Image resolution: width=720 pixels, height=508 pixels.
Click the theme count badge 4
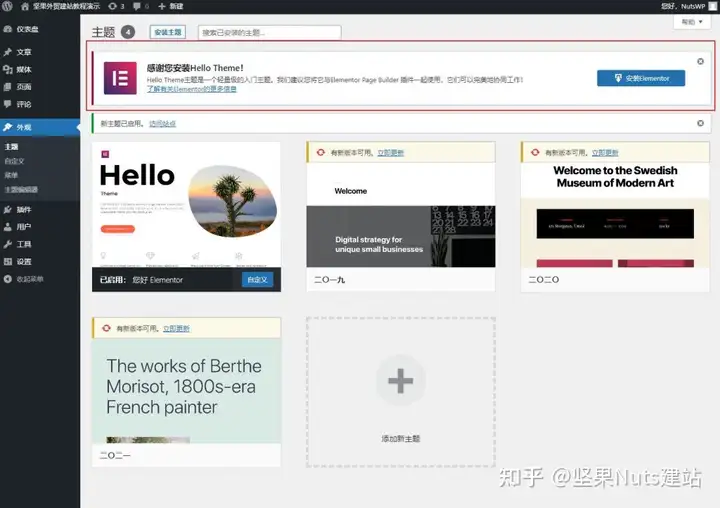[128, 32]
